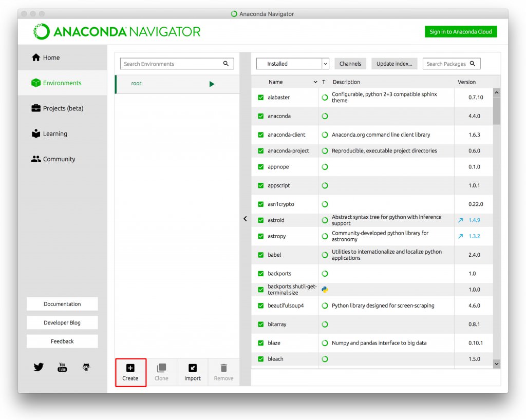Click the python type icon for backports.shutil-get-terminal-size
This screenshot has width=526, height=420.
pos(325,290)
